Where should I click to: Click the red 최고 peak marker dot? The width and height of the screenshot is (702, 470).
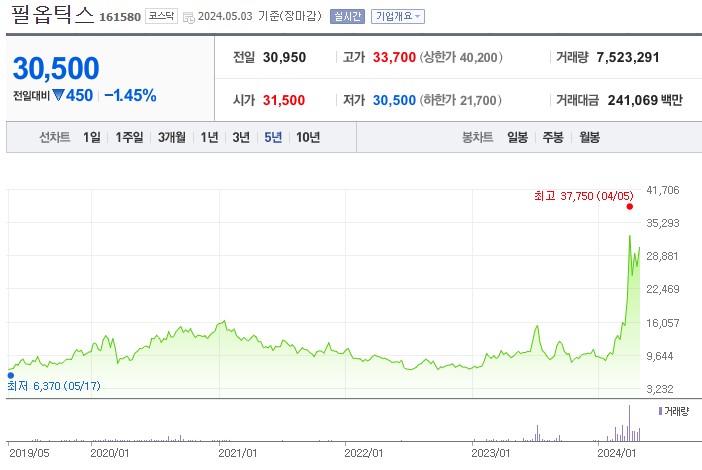pos(630,206)
